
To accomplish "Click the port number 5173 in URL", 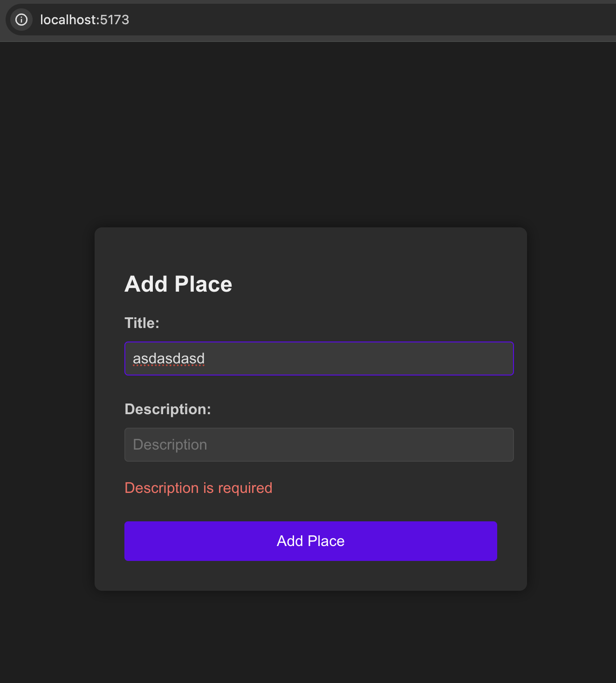I will pos(115,20).
